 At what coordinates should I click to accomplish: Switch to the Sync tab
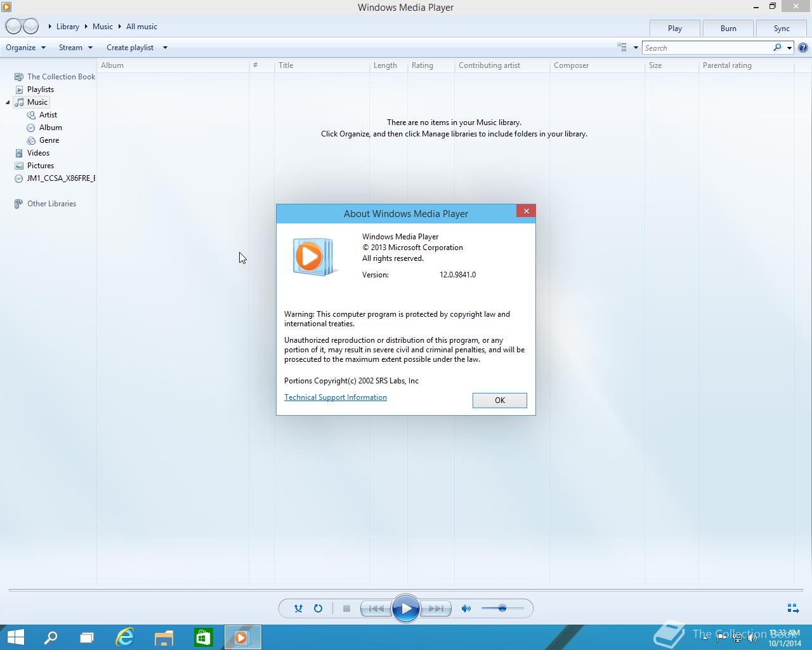coord(782,29)
